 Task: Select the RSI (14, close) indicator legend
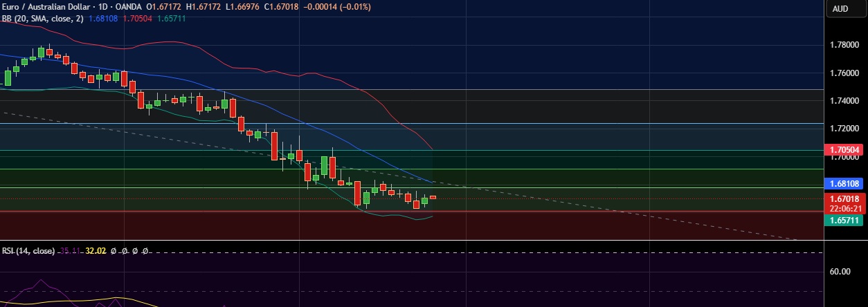[28, 251]
